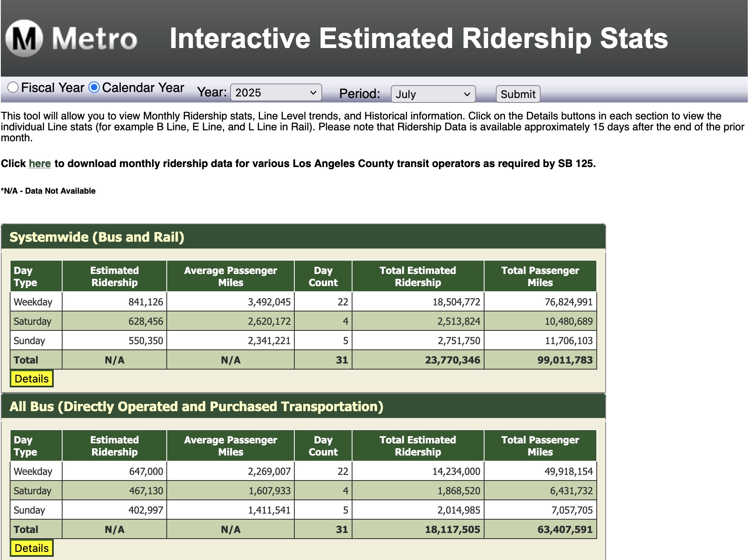751x560 pixels.
Task: Click Systemwide Total Estimated Ridership header
Action: click(418, 276)
